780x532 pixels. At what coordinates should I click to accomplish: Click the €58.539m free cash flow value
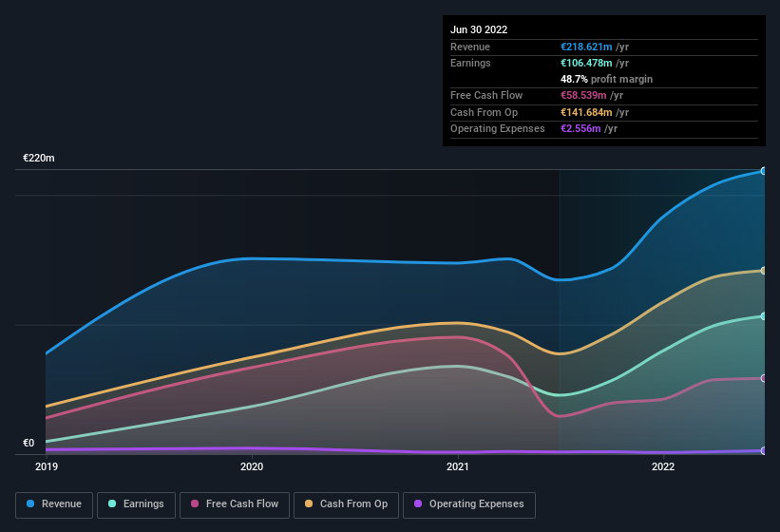click(583, 95)
